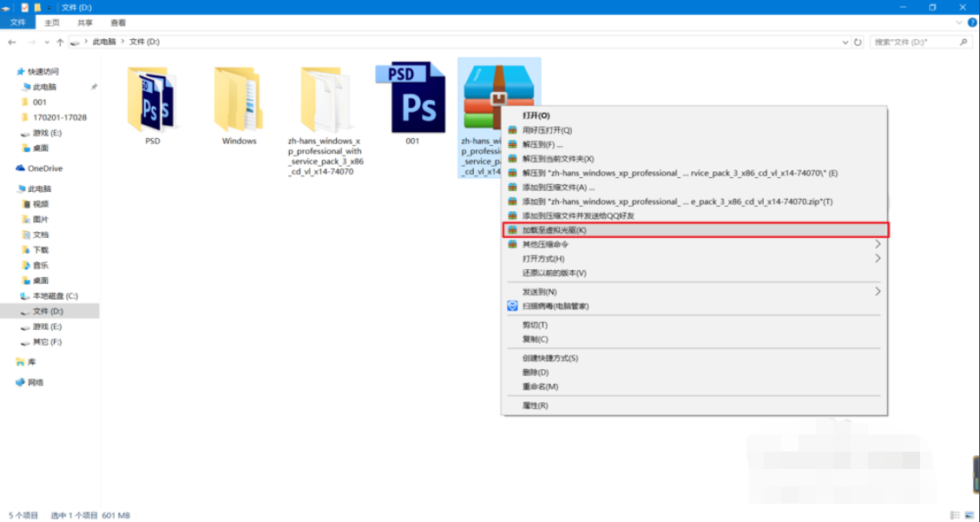Open the Help question mark icon
The width and height of the screenshot is (980, 522).
[x=972, y=22]
